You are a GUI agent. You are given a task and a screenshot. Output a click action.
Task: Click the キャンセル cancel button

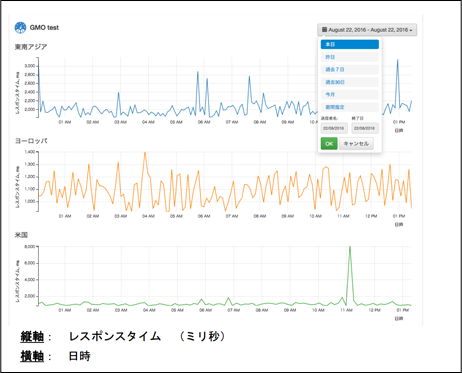tap(356, 144)
